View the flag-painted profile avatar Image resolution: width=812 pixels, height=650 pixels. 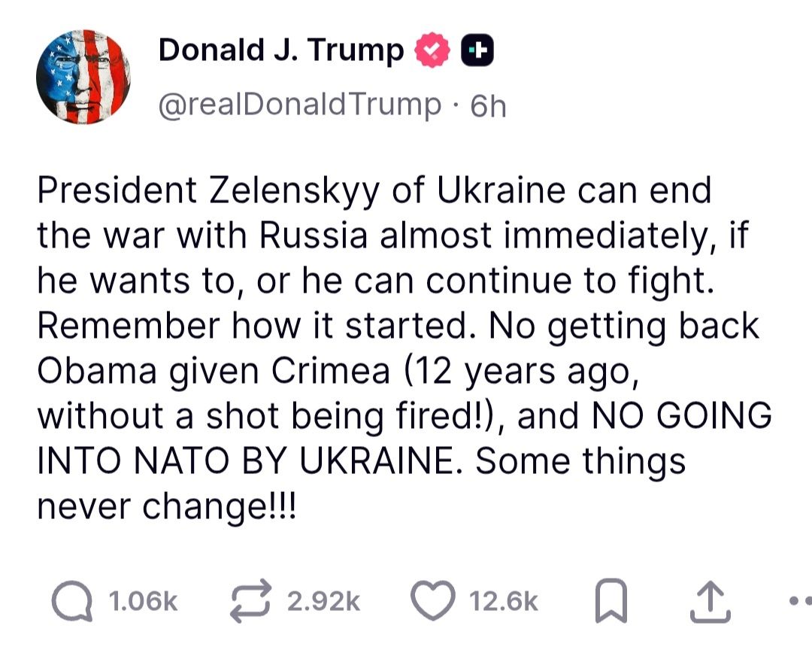tap(83, 77)
